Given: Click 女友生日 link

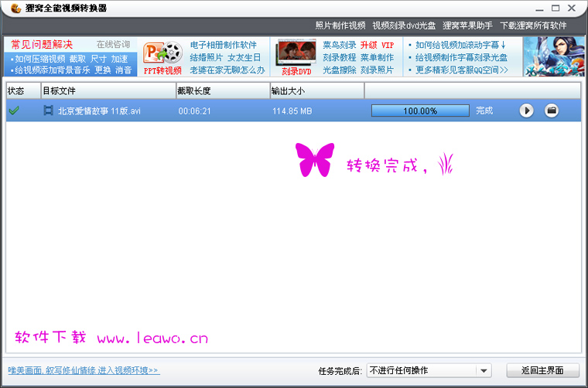Looking at the screenshot, I should (x=244, y=58).
